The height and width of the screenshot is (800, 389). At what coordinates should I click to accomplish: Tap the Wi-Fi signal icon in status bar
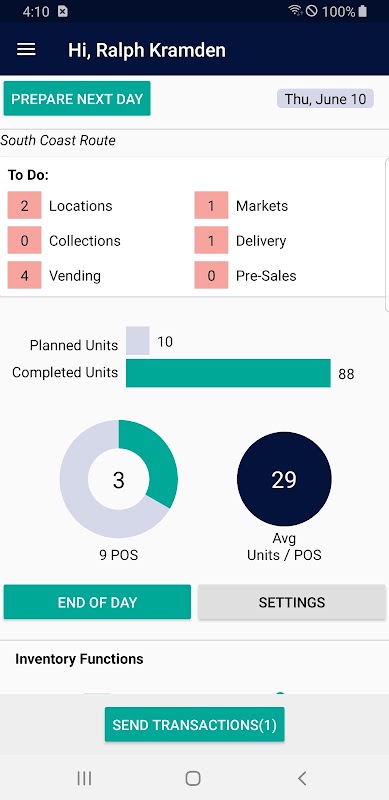pos(295,11)
